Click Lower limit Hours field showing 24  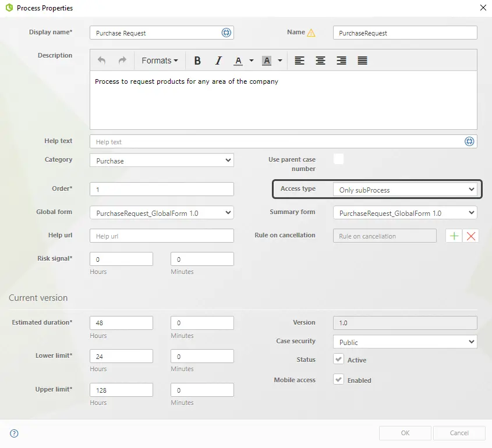[121, 356]
